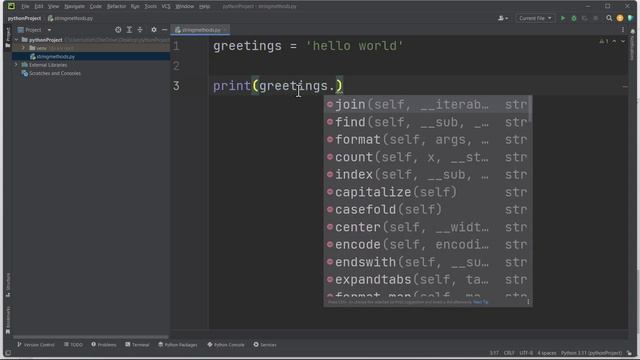Toggle the Bookmarks side-stripe button

pos(8,320)
